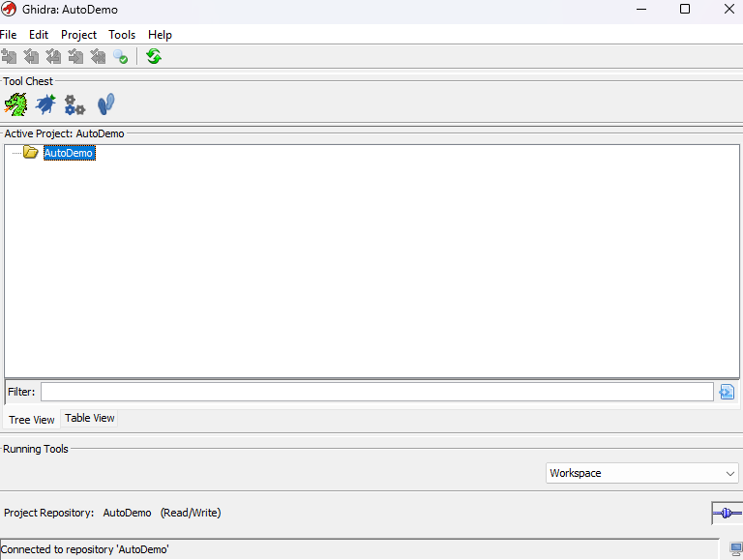Open the Edit menu
743x560 pixels.
pos(39,35)
